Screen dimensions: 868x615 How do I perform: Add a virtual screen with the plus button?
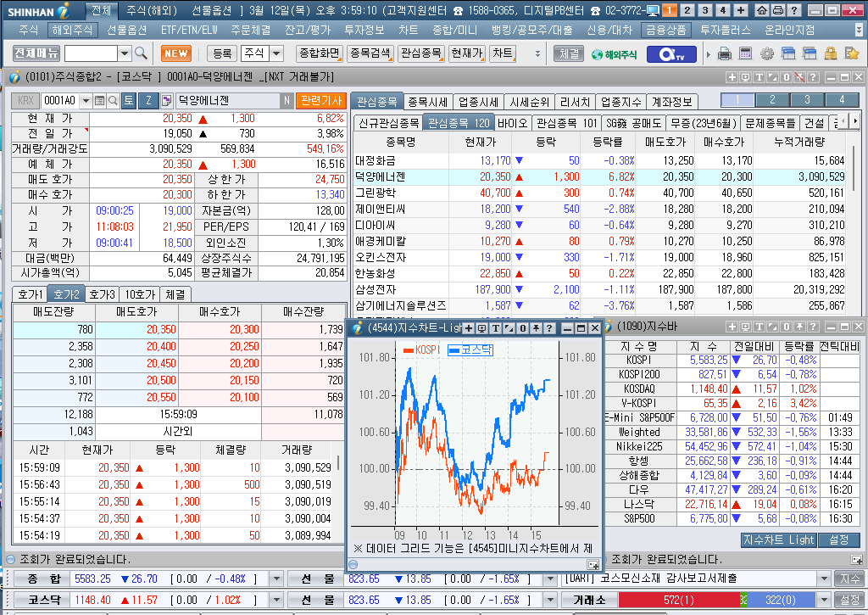[x=741, y=10]
